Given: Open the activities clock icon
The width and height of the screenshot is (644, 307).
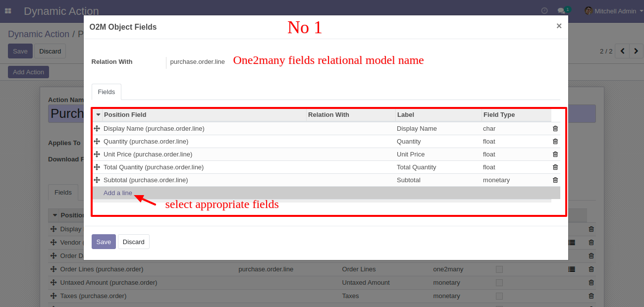Looking at the screenshot, I should tap(544, 11).
